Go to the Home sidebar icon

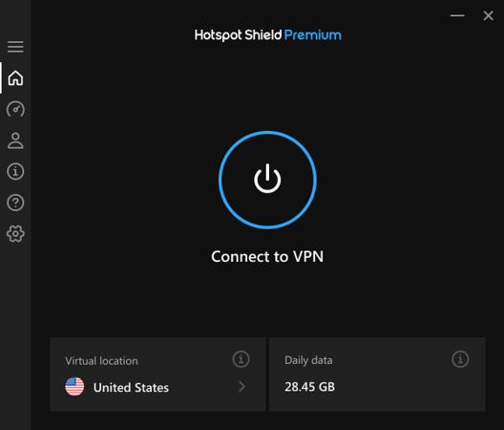(15, 78)
